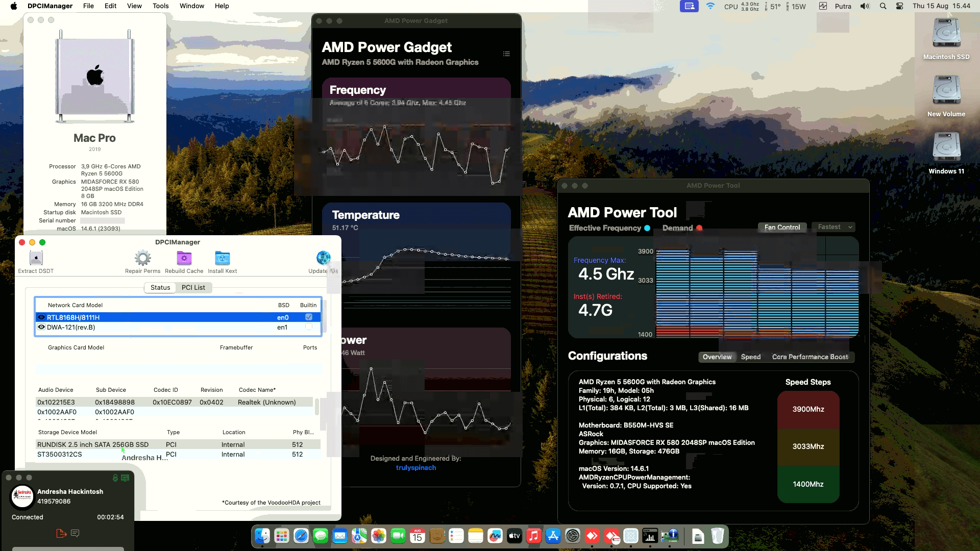Click the Install Kext icon
980x551 pixels.
tap(222, 258)
